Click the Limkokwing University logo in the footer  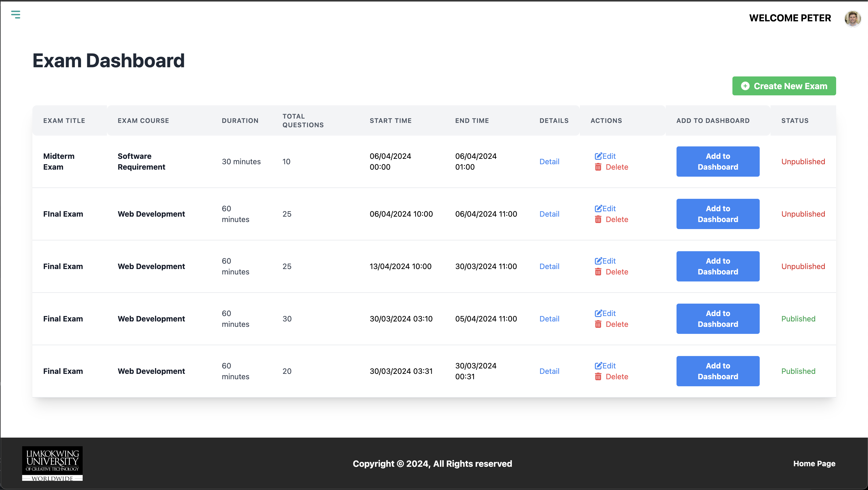tap(52, 463)
